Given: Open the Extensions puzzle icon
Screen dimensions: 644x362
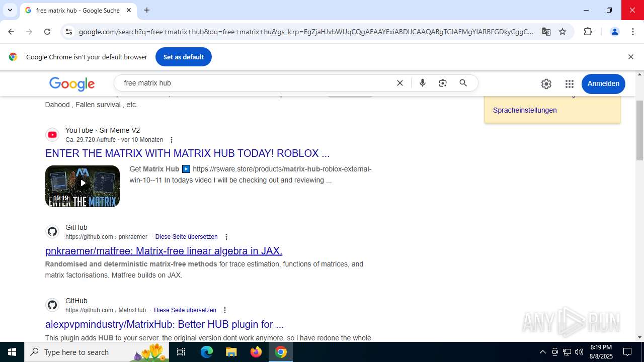Looking at the screenshot, I should coord(588,32).
